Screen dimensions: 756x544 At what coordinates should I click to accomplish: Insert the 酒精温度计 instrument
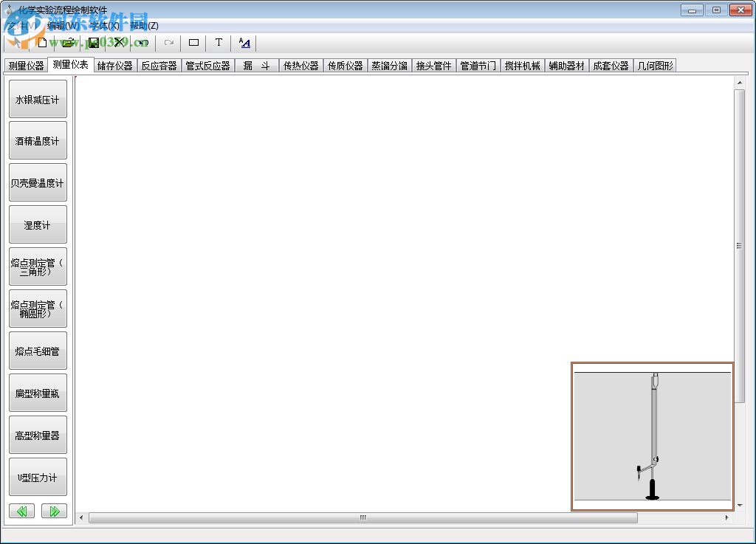[38, 141]
